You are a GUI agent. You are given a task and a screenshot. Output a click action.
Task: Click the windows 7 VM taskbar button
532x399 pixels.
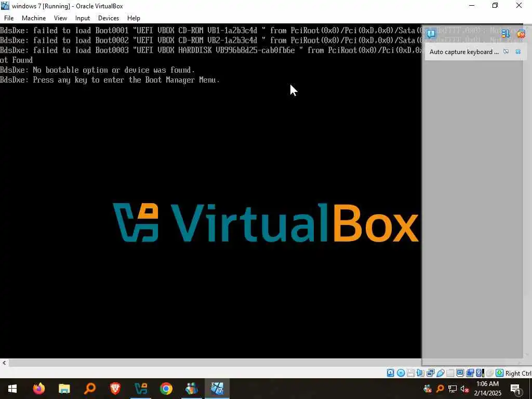pyautogui.click(x=217, y=389)
